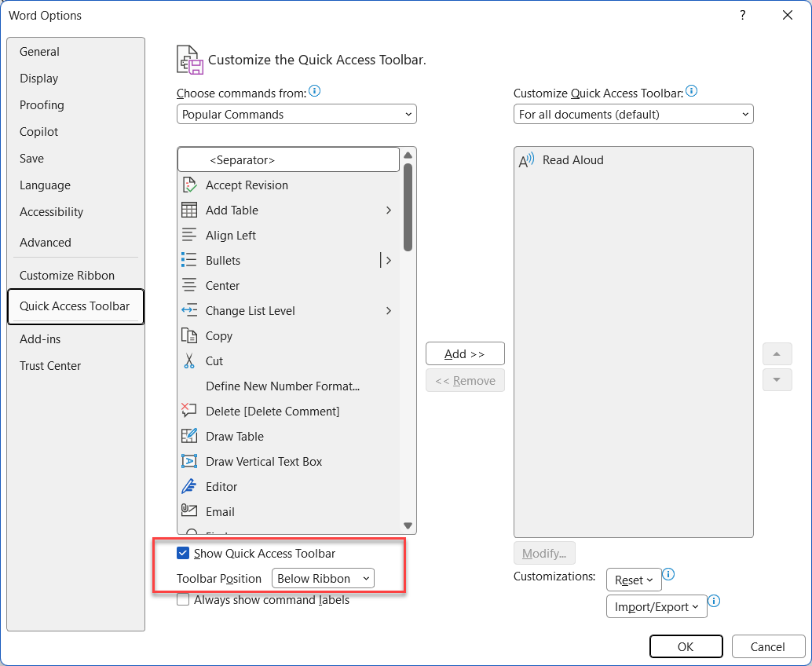Click the Help question mark in title bar
812x666 pixels.
(743, 15)
